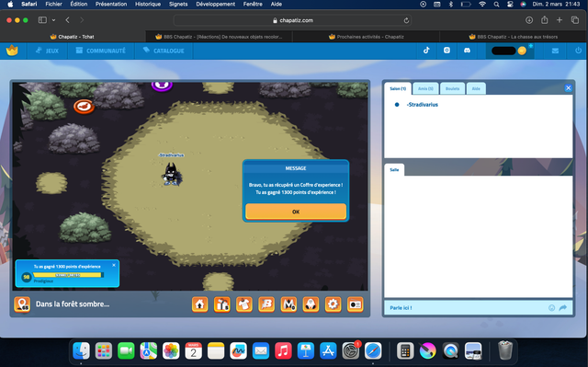Viewport: 588px width, 367px height.
Task: Open the CATALOGUE menu
Action: click(164, 51)
